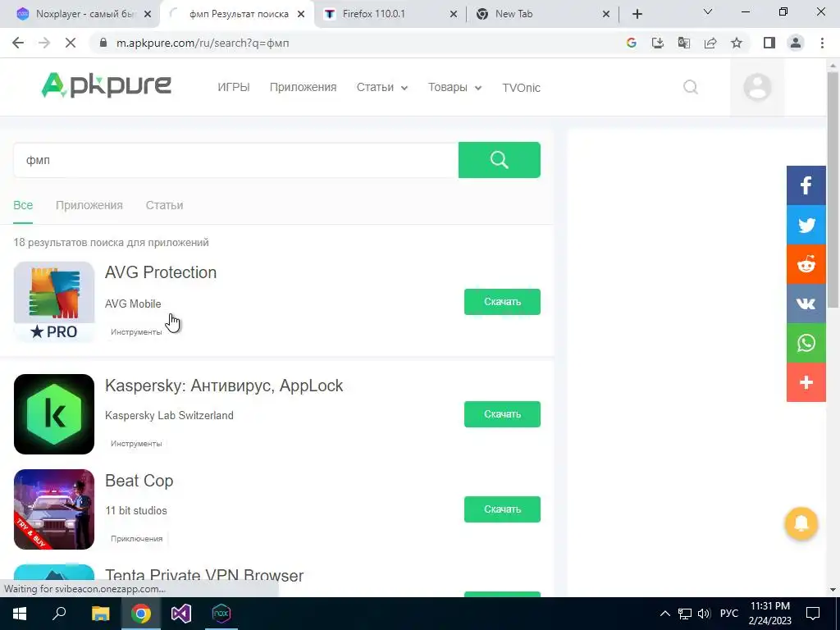Image resolution: width=840 pixels, height=630 pixels.
Task: Open a new browser tab
Action: click(x=637, y=14)
